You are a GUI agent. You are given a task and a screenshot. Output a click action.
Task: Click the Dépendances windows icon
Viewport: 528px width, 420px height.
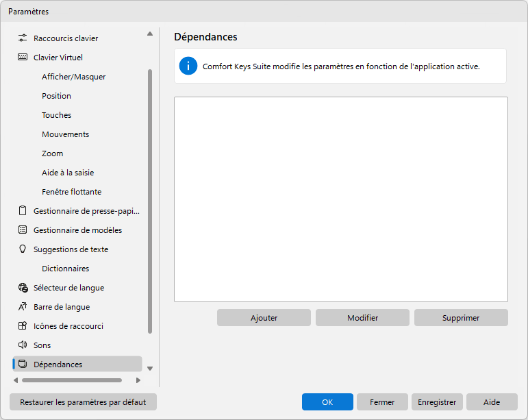click(x=23, y=364)
